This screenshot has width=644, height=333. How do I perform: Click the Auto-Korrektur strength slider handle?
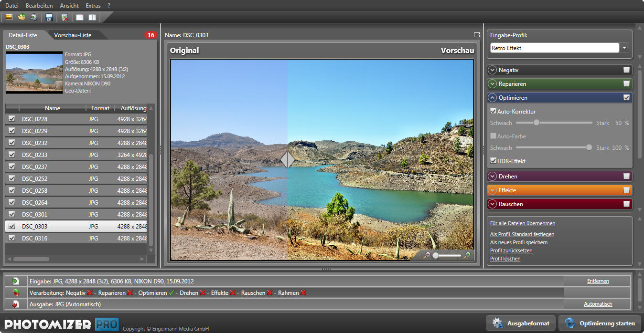tap(537, 123)
